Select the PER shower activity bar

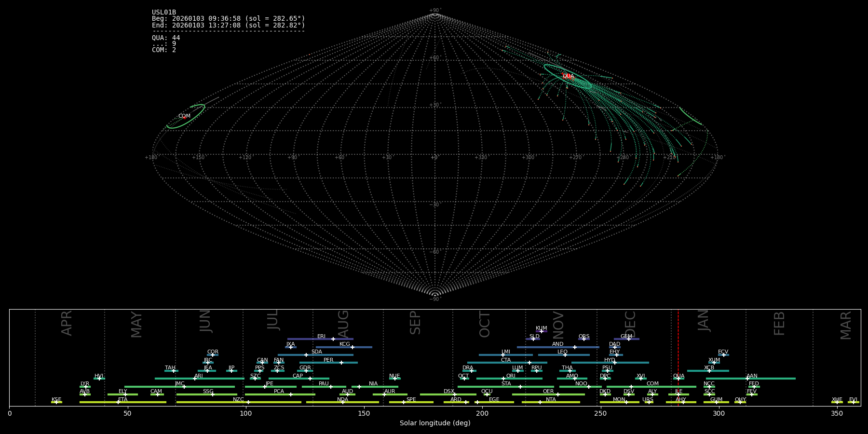coord(328,363)
